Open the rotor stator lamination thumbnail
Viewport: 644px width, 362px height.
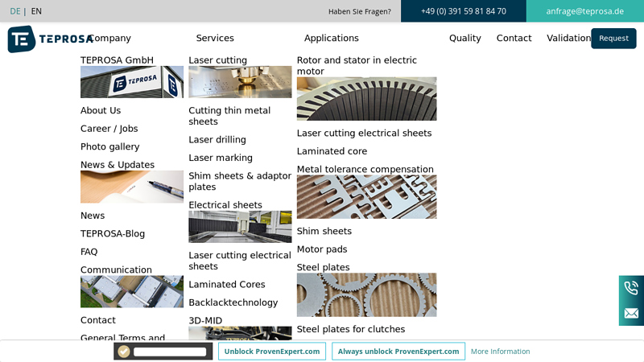pyautogui.click(x=367, y=99)
